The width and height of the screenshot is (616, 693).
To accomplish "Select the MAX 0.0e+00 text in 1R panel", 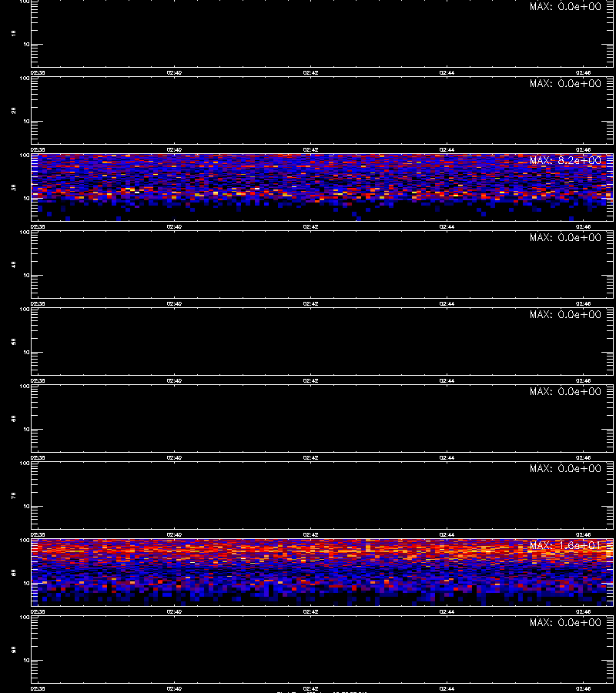I will click(x=565, y=7).
